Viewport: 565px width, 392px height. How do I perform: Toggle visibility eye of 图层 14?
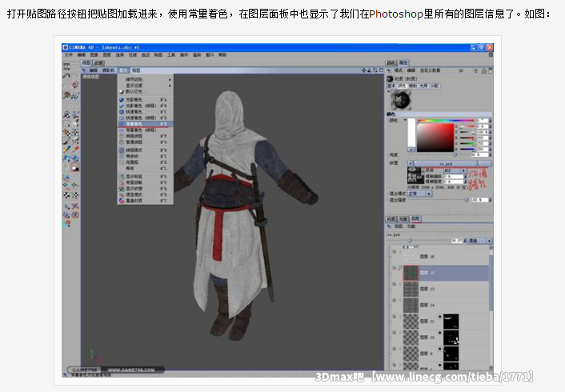point(395,300)
